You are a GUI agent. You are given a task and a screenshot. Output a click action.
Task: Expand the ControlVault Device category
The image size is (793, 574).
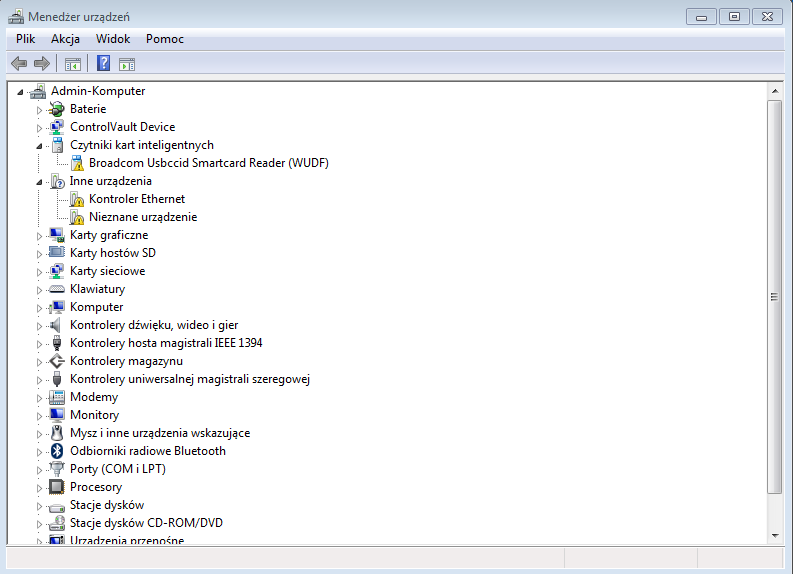(39, 128)
